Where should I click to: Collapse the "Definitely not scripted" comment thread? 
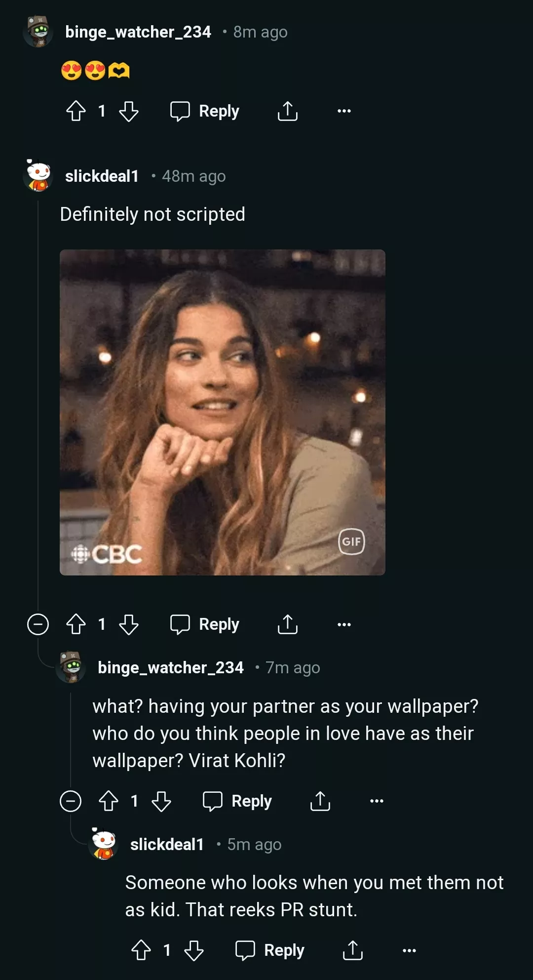click(x=38, y=624)
